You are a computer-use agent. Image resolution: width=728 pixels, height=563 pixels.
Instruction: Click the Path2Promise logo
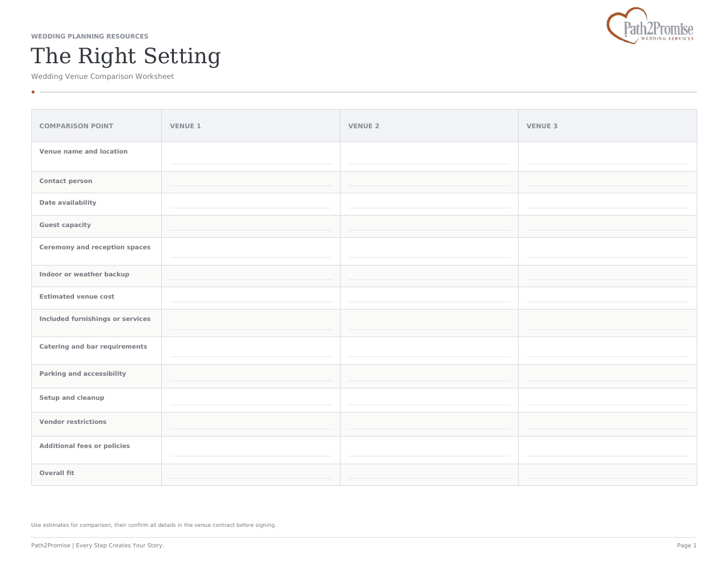(650, 26)
